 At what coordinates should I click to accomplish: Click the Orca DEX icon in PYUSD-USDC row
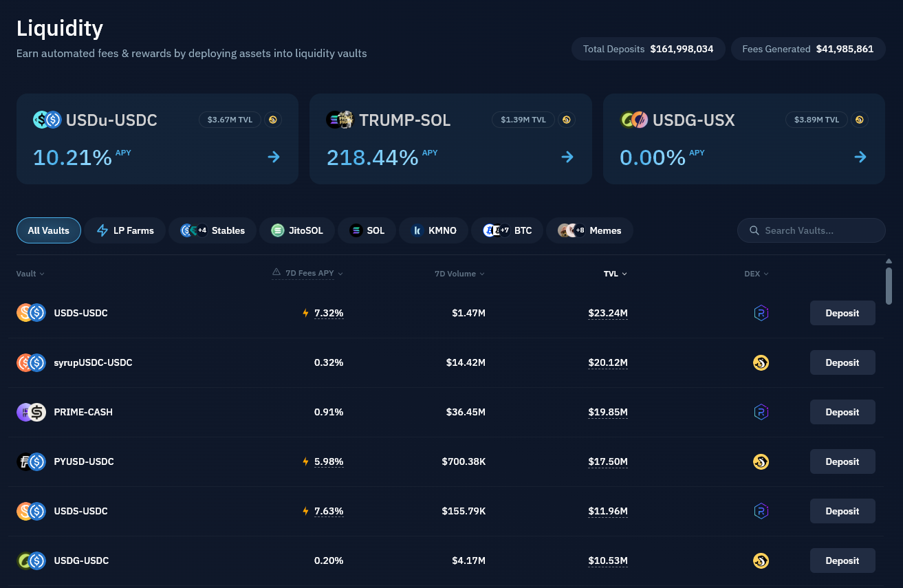[x=761, y=461]
